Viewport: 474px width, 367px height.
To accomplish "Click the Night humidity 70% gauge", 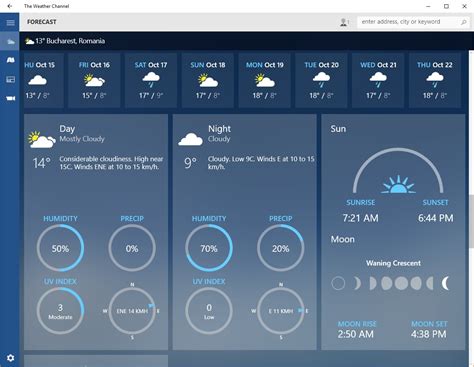I will pos(209,248).
